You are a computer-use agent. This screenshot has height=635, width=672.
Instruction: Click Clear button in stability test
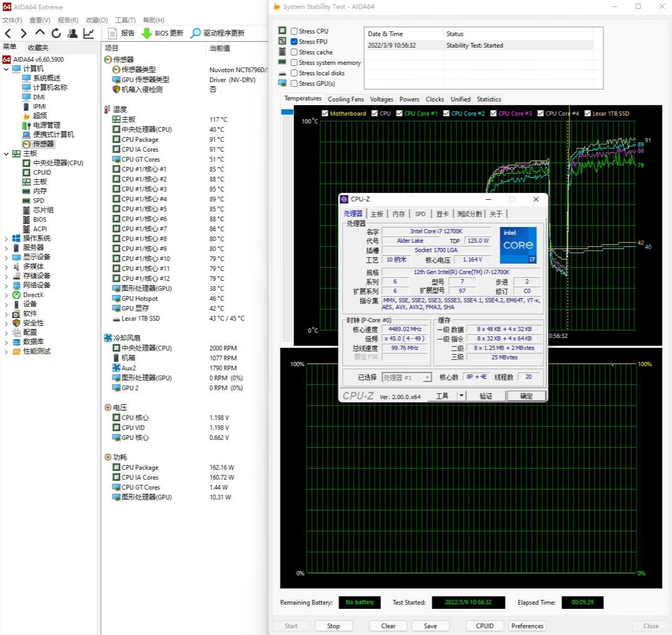coord(388,626)
